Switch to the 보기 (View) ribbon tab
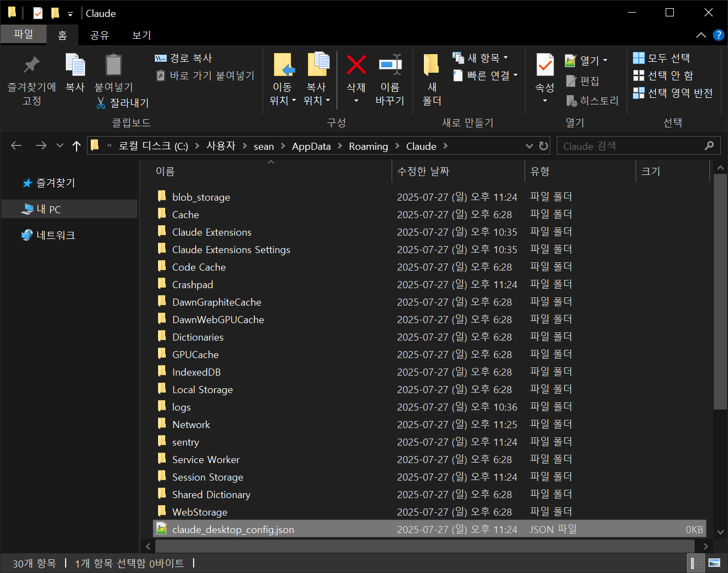Screen dimensions: 728x573 pyautogui.click(x=141, y=35)
